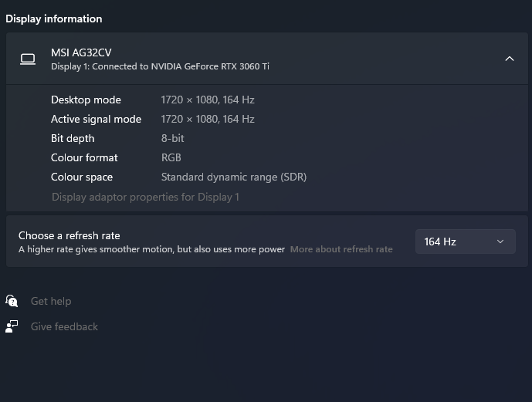Collapse the MSI AG32CV display section
The image size is (532, 402).
pyautogui.click(x=509, y=59)
